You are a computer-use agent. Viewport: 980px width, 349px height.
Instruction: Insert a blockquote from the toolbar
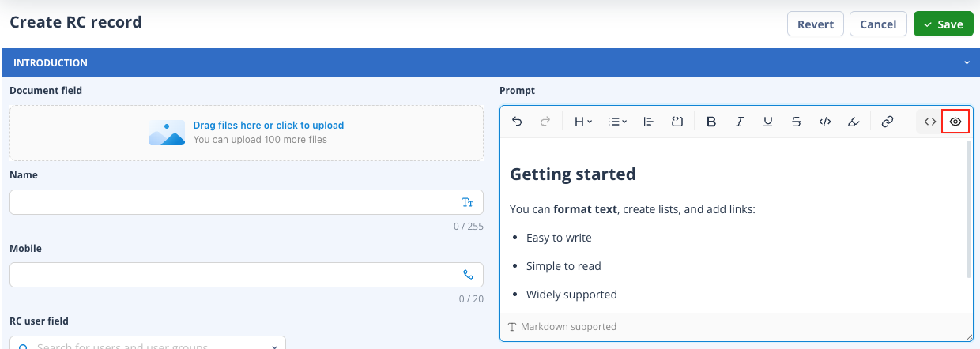coord(648,122)
